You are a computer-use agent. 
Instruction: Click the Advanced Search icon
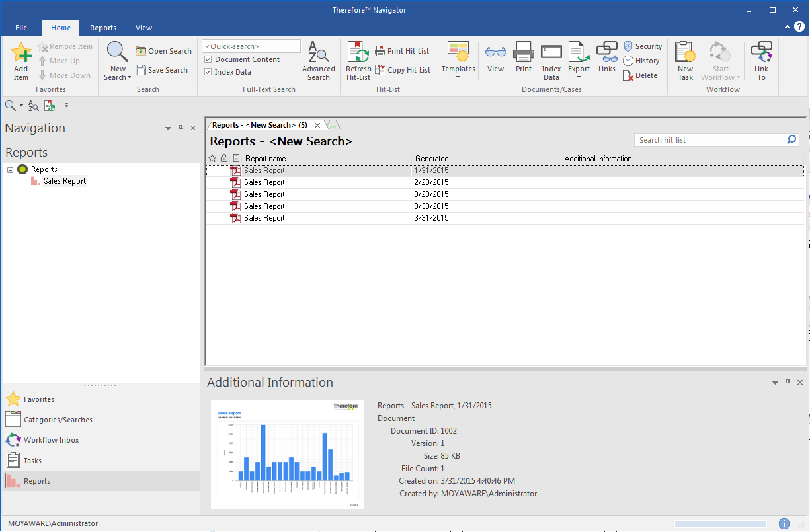[x=319, y=52]
